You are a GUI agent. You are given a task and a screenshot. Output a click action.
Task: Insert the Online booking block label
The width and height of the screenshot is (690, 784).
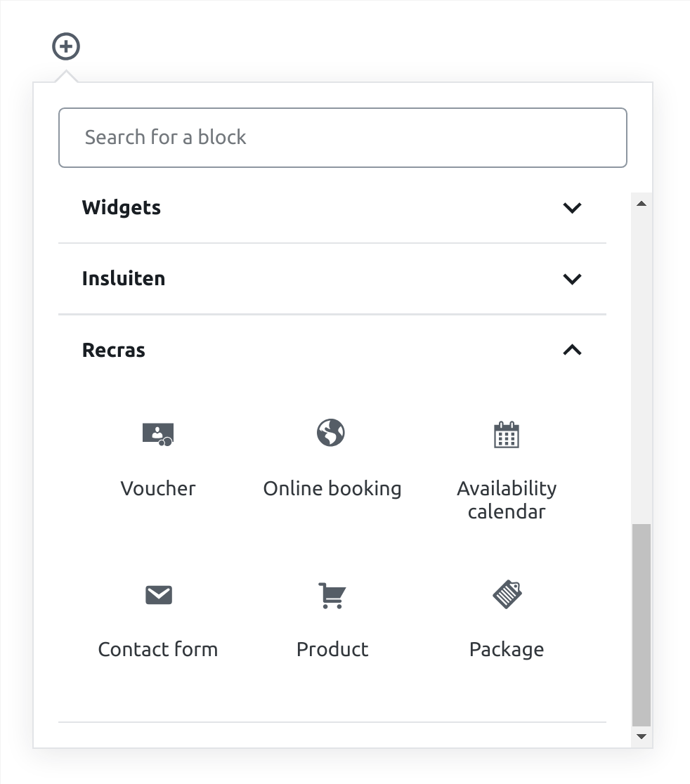point(332,488)
